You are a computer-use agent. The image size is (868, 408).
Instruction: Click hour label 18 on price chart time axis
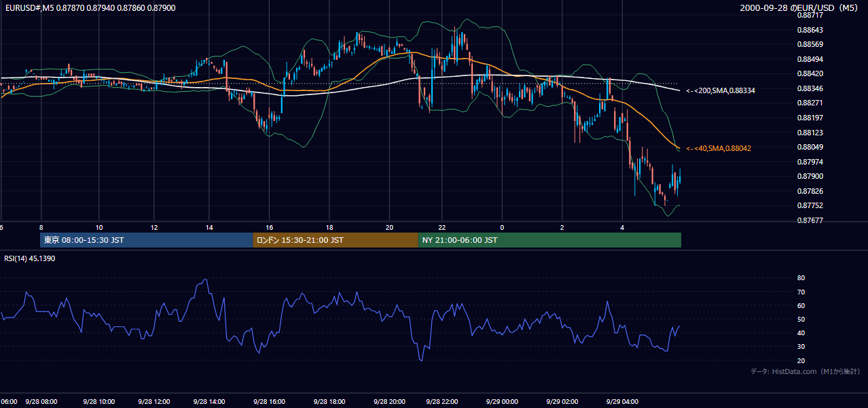tap(329, 227)
